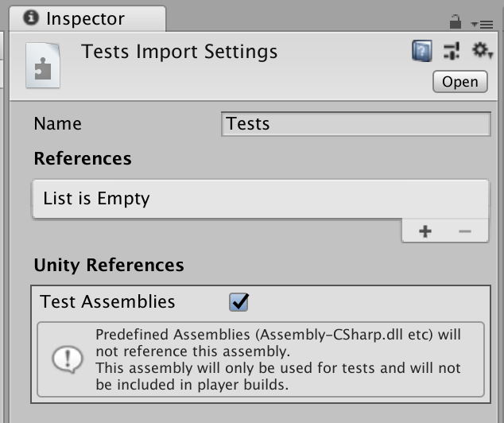
Task: Click the exclamation speech bubble icon
Action: coord(68,359)
